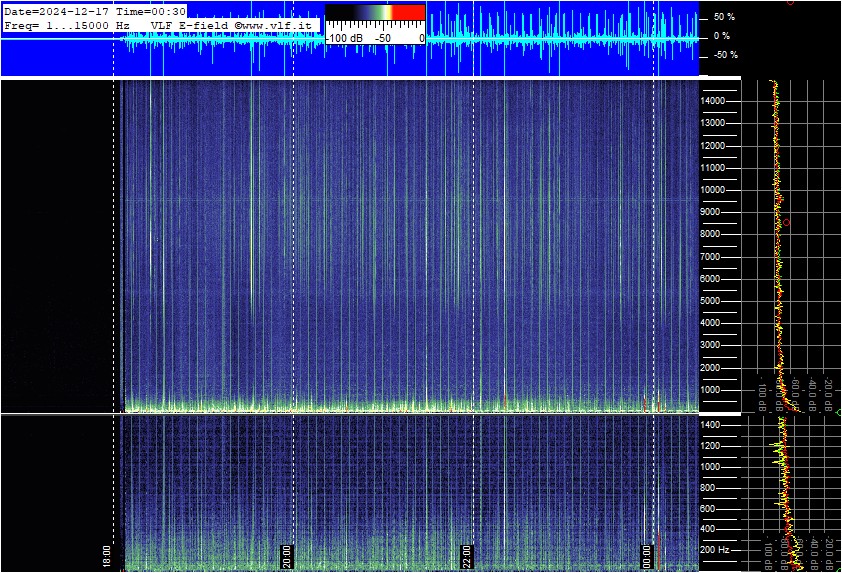Click the -50 label on the color scale
Viewport: 842px width, 573px height.
pyautogui.click(x=383, y=39)
